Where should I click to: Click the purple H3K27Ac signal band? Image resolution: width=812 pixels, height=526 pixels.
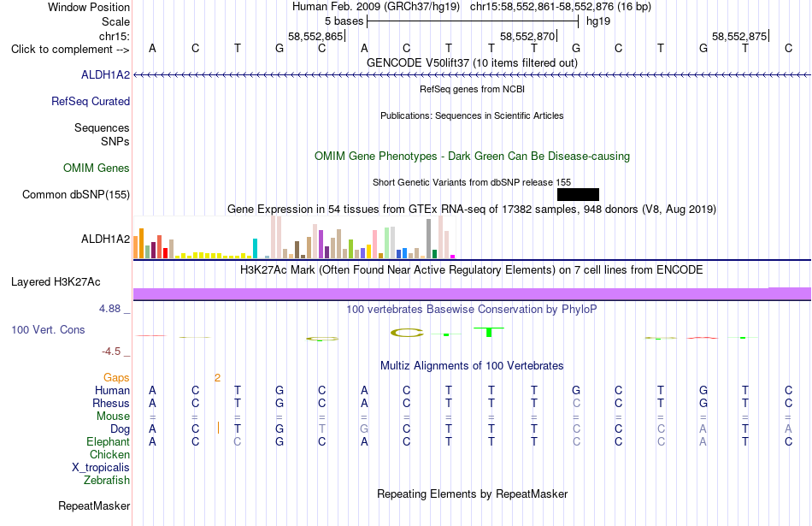[472, 294]
